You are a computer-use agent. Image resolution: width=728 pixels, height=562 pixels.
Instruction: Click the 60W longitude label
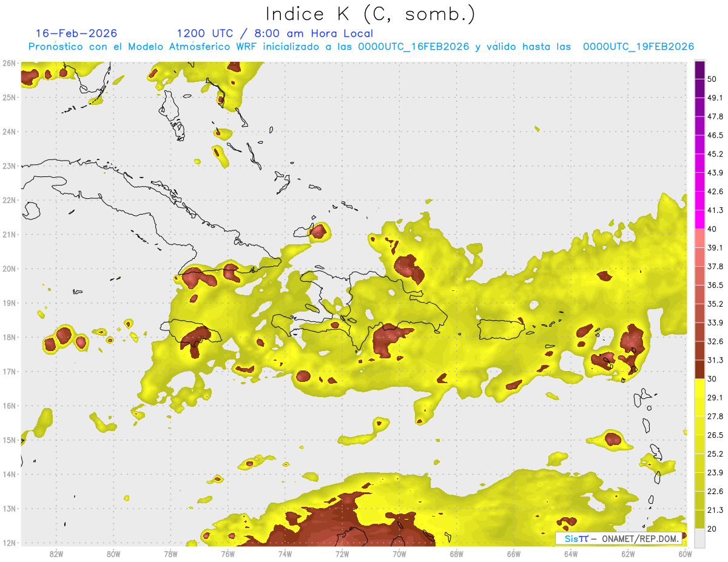(x=685, y=554)
